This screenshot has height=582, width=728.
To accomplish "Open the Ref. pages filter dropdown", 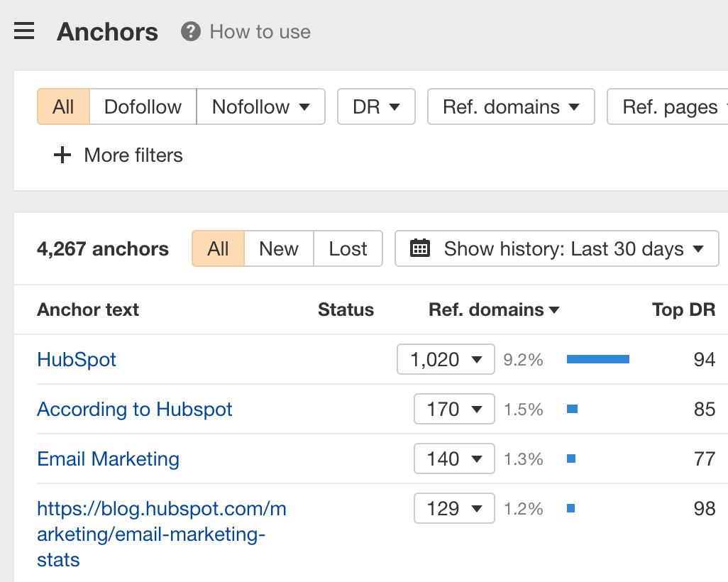I will click(671, 106).
